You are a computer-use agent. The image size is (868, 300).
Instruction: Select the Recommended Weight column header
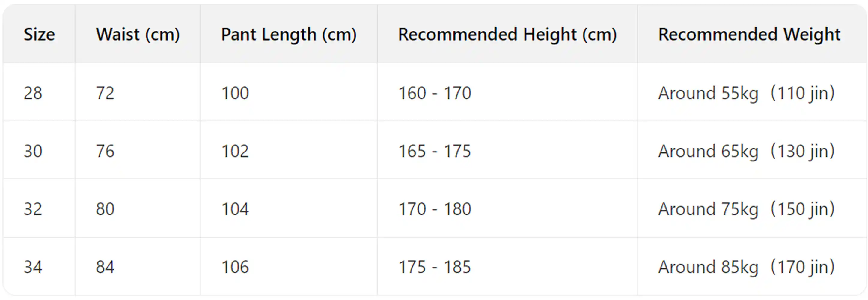pyautogui.click(x=749, y=34)
